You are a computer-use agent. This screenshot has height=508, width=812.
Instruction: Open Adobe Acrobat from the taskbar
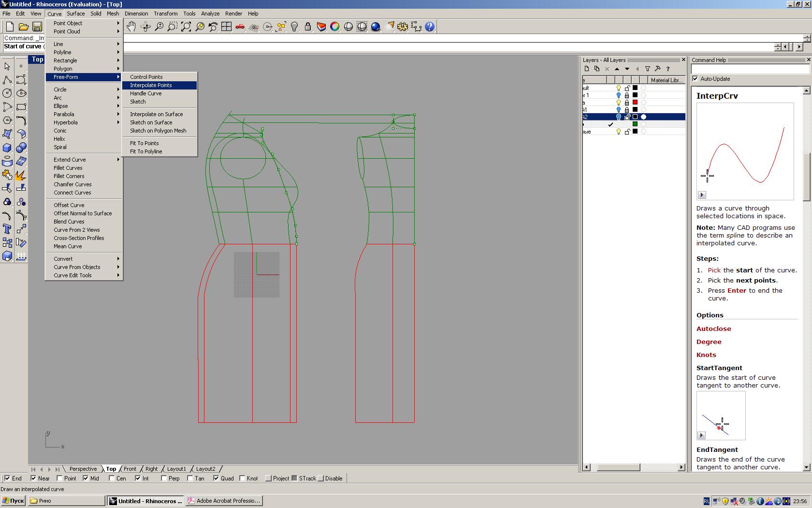pos(224,501)
